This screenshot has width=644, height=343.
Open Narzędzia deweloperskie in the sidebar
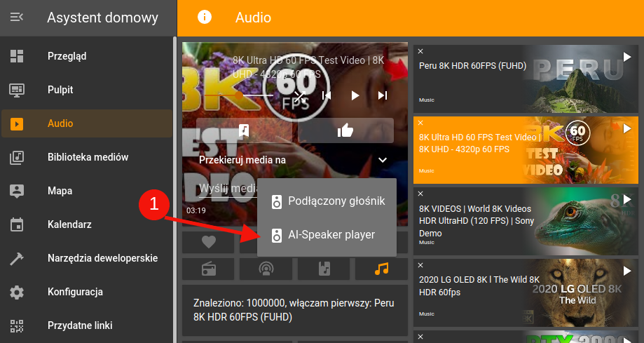87,258
